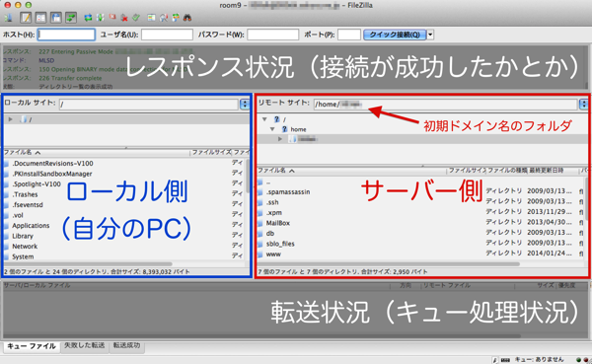
Task: Select the .PKInstallSandboxManager local folder
Action: 52,174
